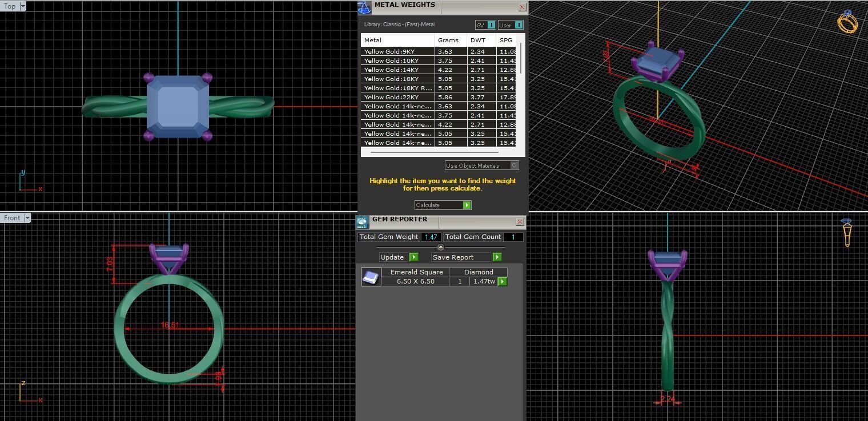Click the green arrow beside Update
This screenshot has width=868, height=421.
click(413, 257)
